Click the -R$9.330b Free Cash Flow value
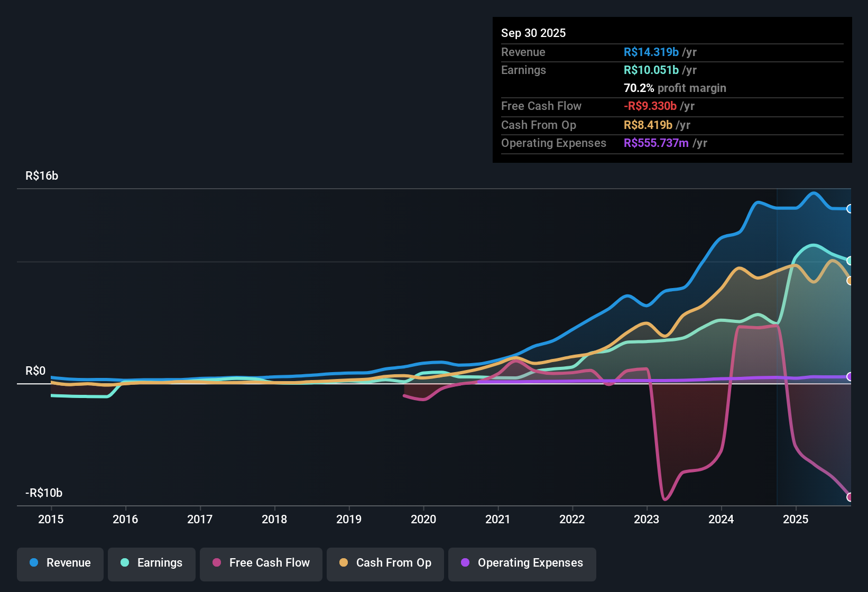The image size is (868, 592). click(x=651, y=106)
